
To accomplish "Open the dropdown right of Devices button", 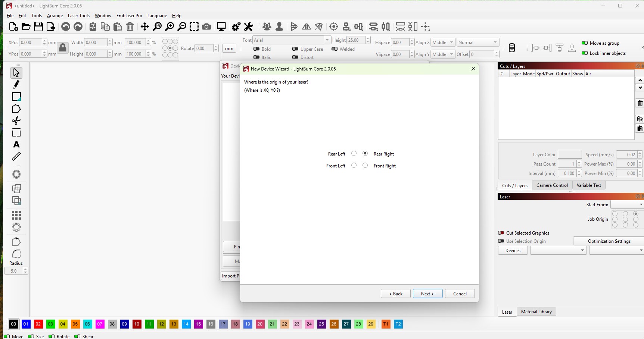I will [x=558, y=250].
